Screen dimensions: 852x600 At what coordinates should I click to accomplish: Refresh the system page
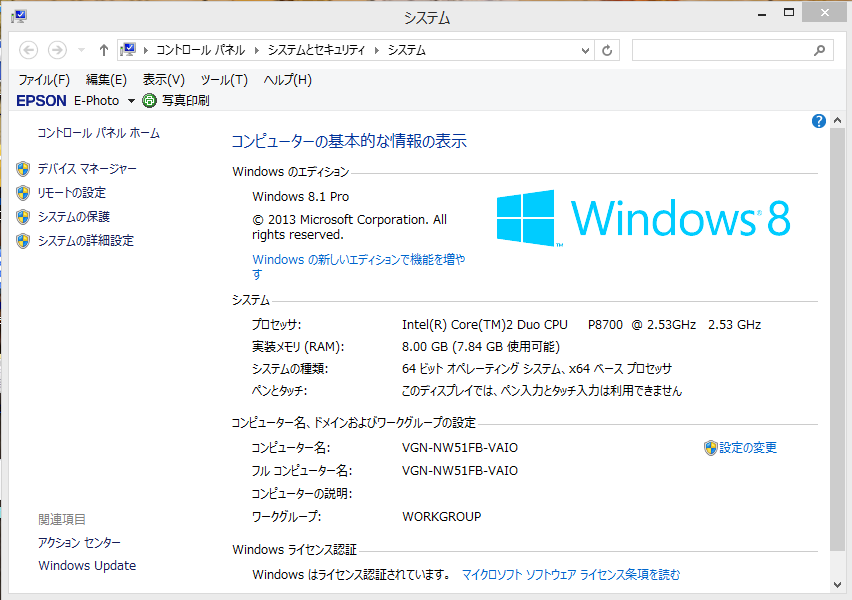pos(607,51)
